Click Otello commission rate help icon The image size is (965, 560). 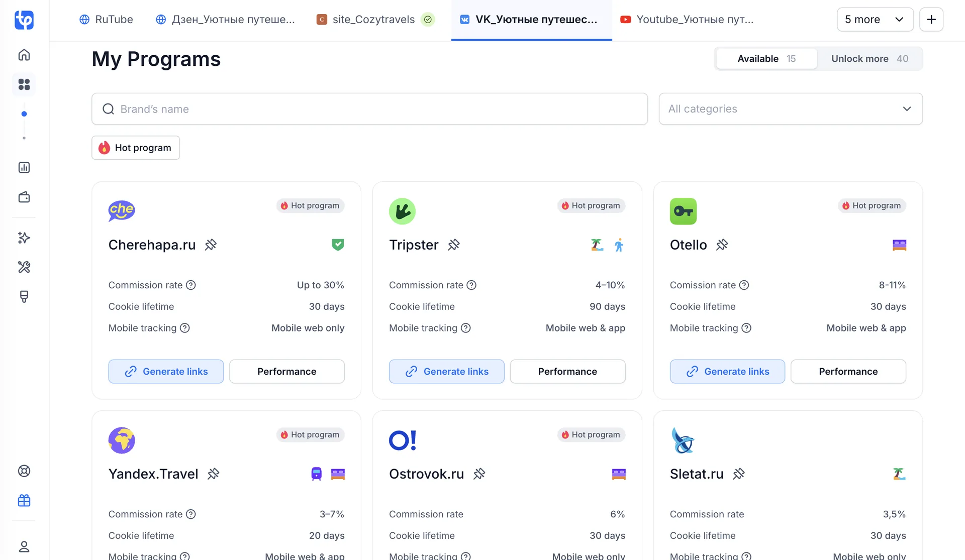point(744,285)
